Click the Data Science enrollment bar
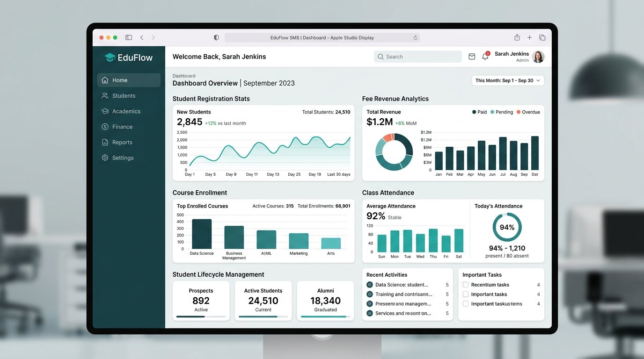Viewport: 644px width, 359px height. pos(202,234)
